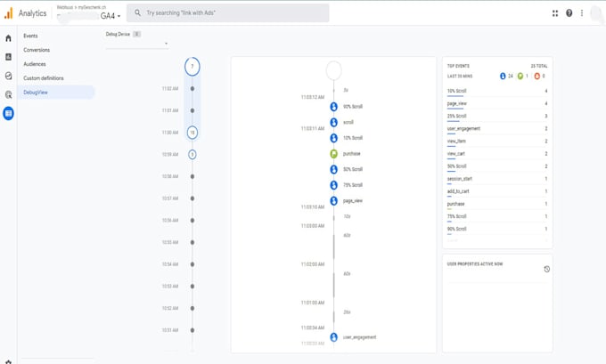Image resolution: width=606 pixels, height=364 pixels.
Task: Go to Events in configure menu
Action: [x=30, y=36]
